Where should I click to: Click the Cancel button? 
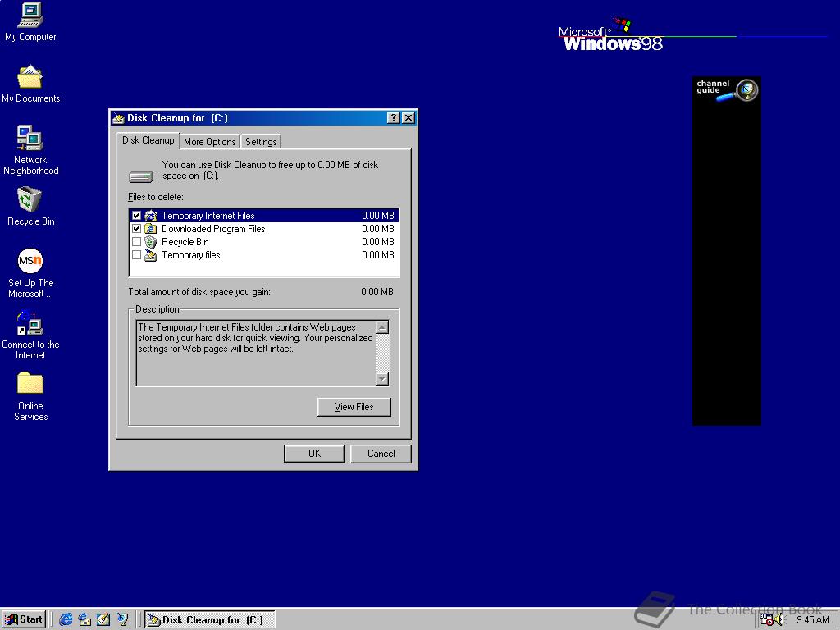pos(381,454)
